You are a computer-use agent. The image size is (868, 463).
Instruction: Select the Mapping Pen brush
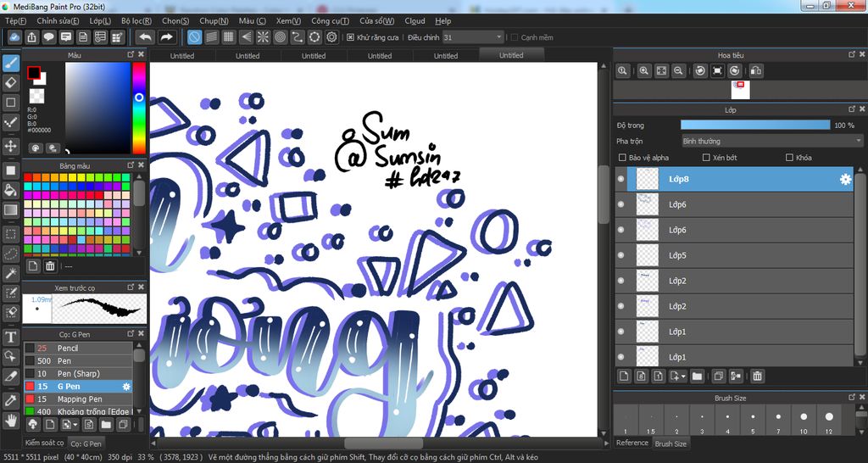[x=77, y=399]
